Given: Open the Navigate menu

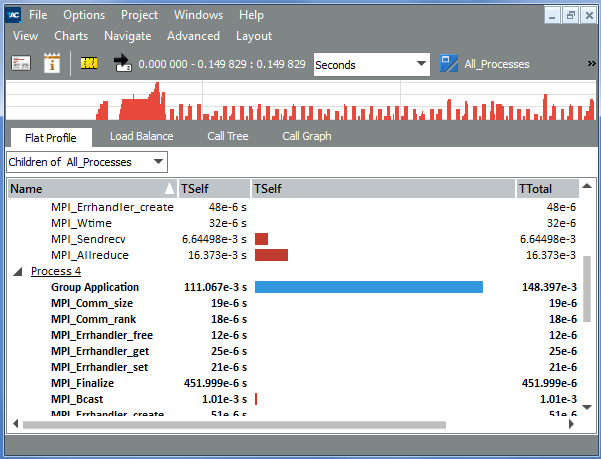Looking at the screenshot, I should tap(128, 36).
